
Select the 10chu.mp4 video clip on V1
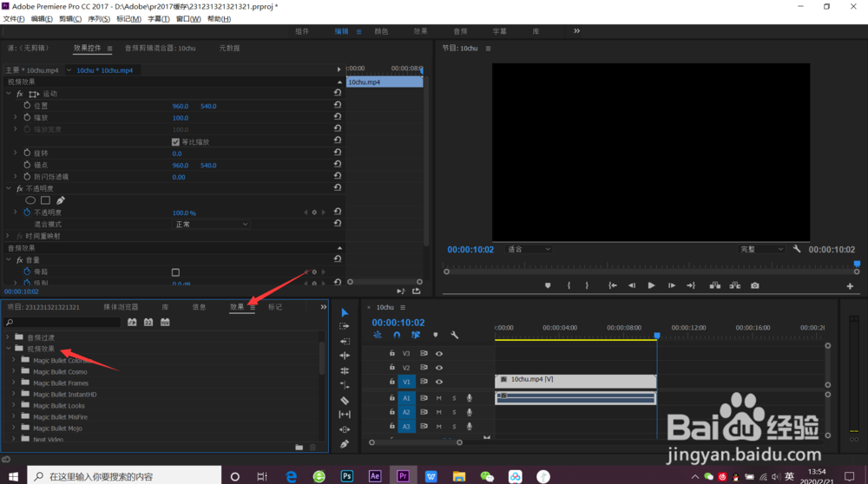click(x=575, y=380)
